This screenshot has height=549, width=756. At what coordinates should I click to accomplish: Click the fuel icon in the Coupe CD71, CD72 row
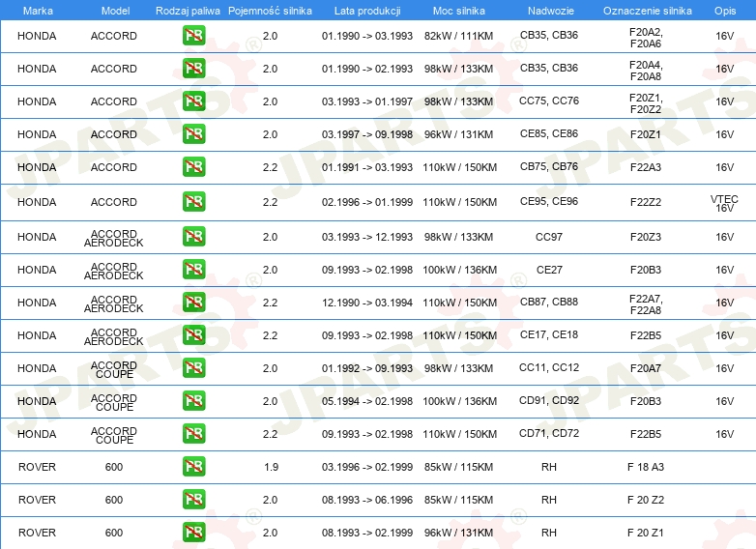[x=193, y=433]
